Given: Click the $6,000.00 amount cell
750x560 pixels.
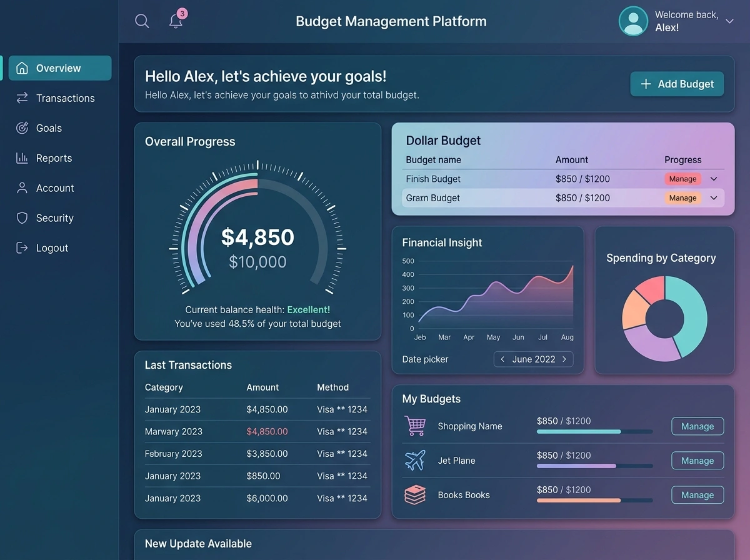Looking at the screenshot, I should (267, 498).
